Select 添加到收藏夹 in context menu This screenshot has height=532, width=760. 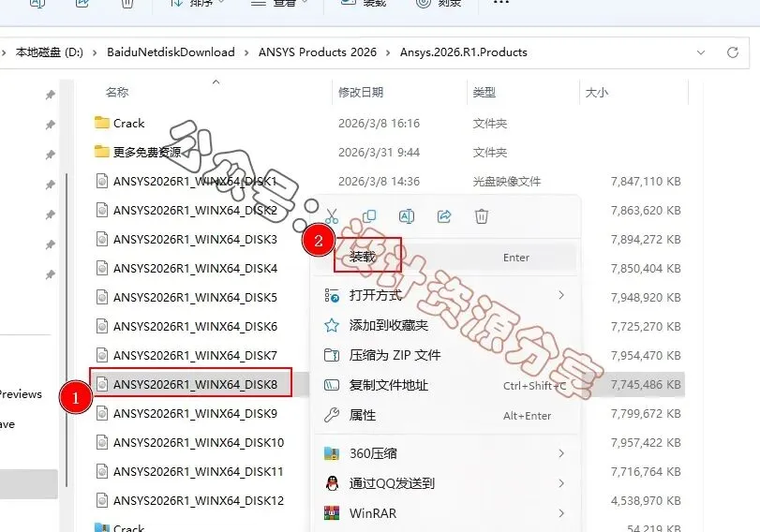445,325
